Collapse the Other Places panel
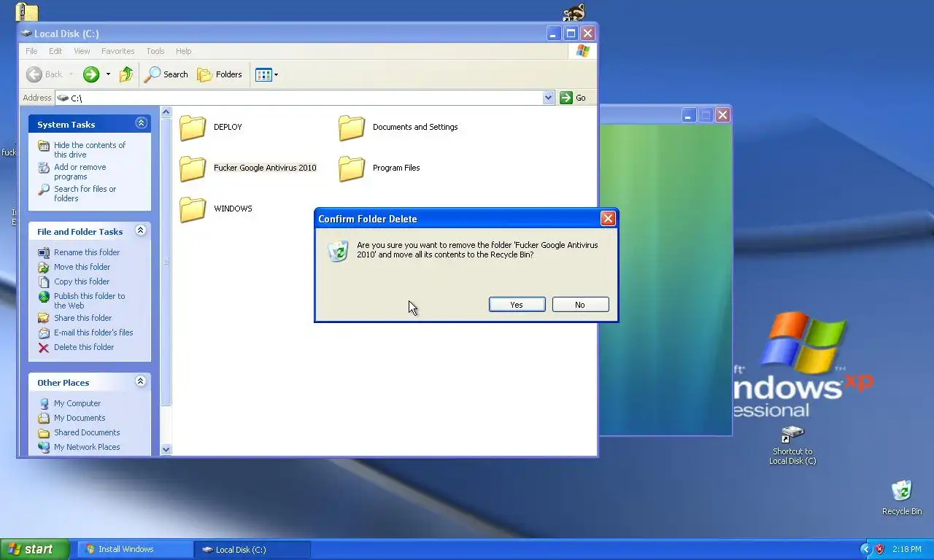The height and width of the screenshot is (560, 934). click(x=141, y=381)
